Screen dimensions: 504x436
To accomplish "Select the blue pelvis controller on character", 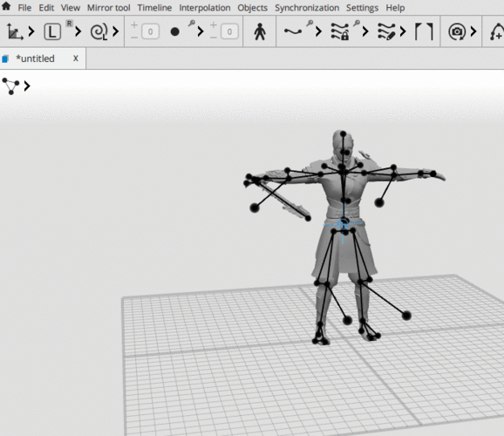I will 343,224.
